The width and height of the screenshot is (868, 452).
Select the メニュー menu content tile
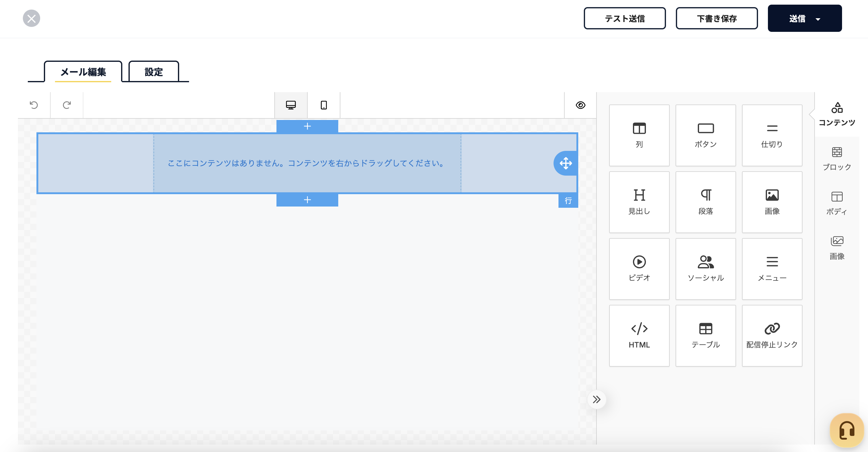[772, 269]
